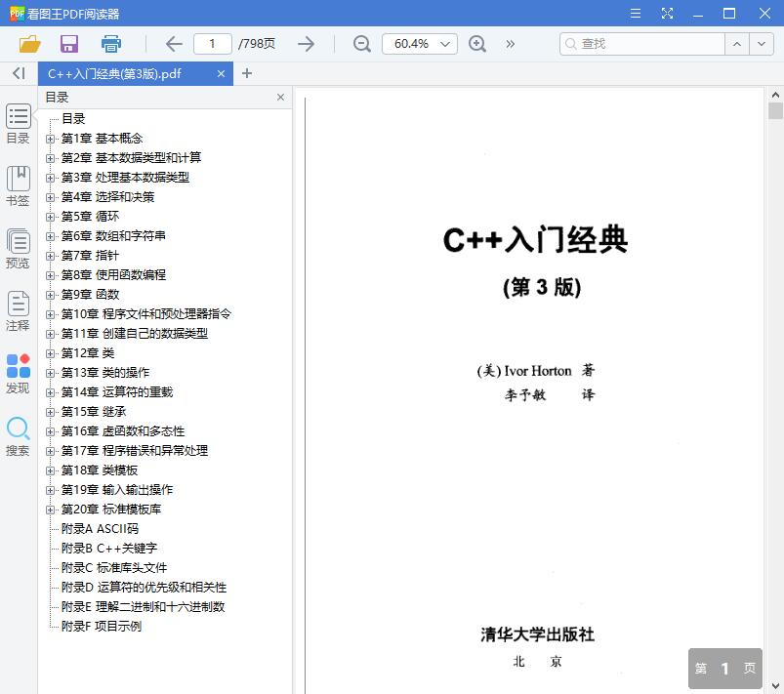Jump to 第14章 运算符的重载
Viewport: 784px width, 694px height.
point(117,392)
